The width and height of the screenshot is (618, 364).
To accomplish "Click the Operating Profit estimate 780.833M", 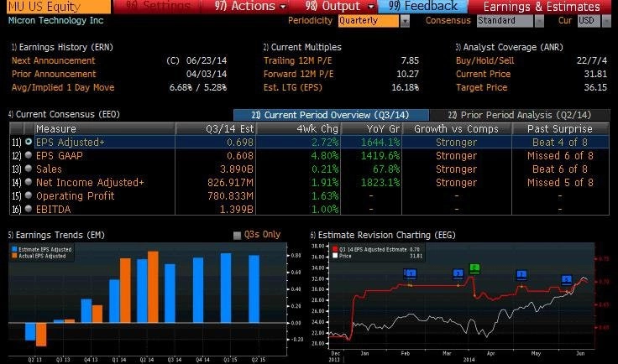I will pyautogui.click(x=230, y=195).
